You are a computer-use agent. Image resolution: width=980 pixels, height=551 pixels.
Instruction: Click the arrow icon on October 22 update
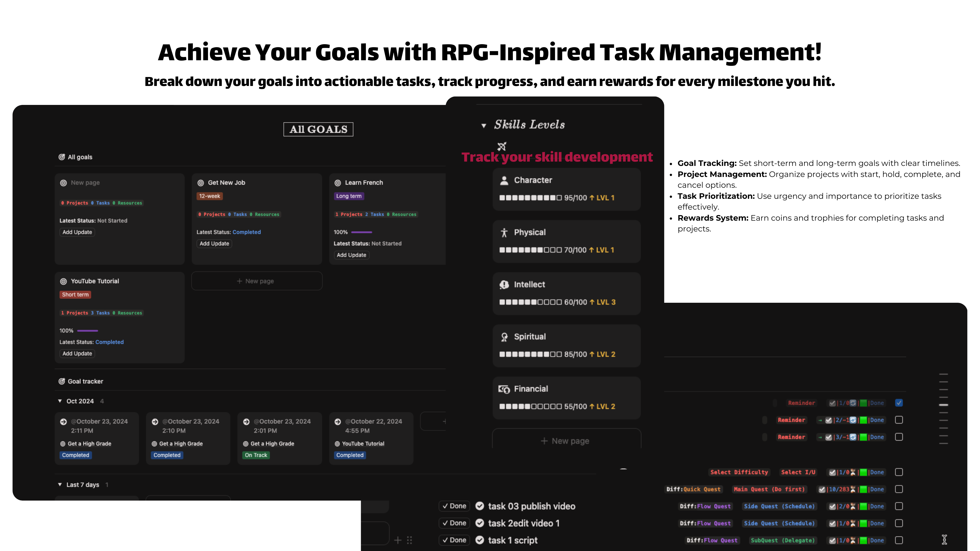click(x=337, y=422)
